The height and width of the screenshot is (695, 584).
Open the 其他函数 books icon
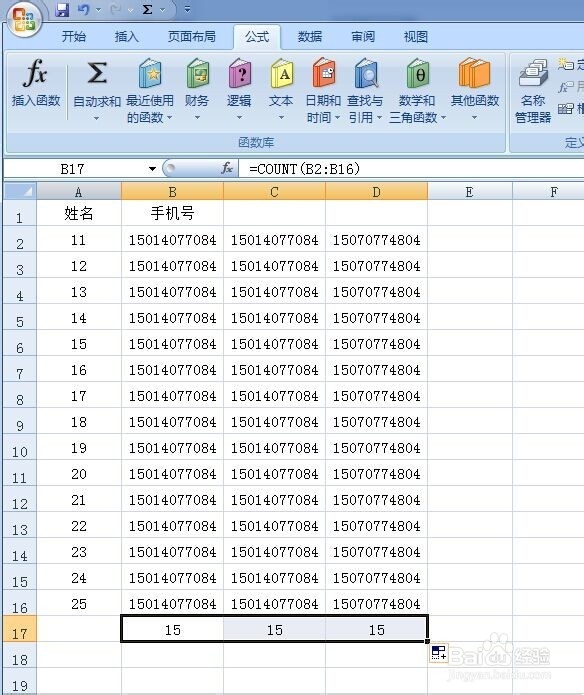pos(475,74)
